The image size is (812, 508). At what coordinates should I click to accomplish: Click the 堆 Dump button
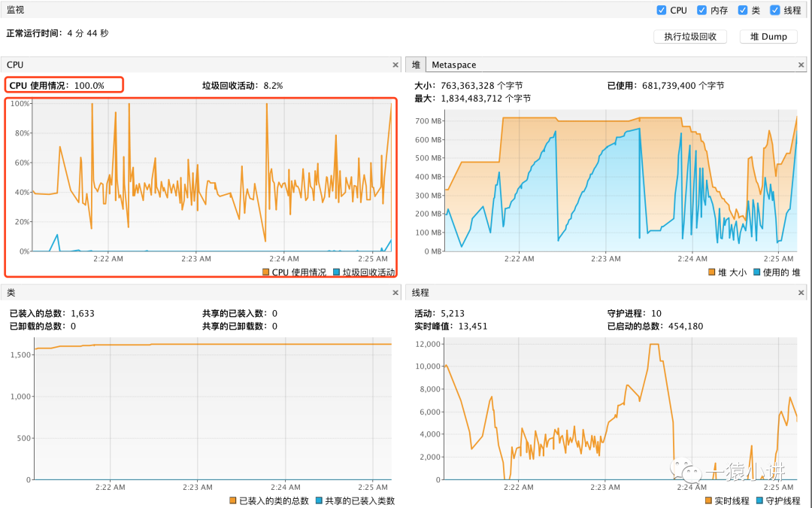[x=768, y=37]
